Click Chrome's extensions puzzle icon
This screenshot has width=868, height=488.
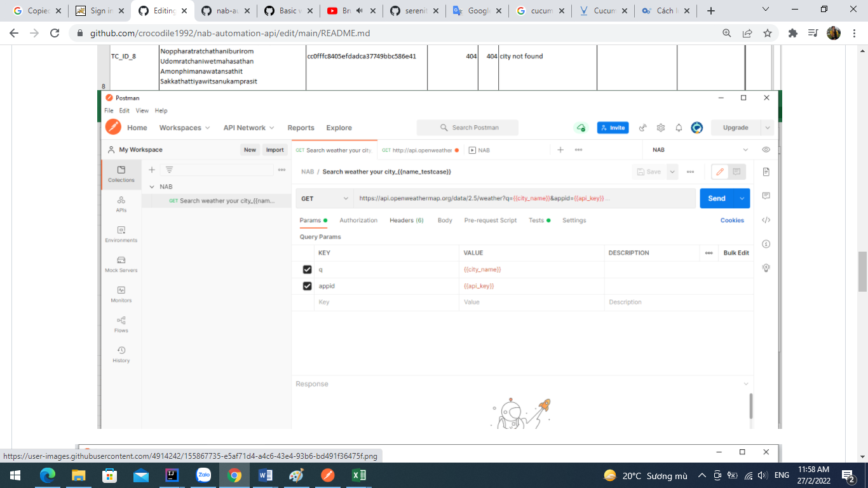coord(792,33)
